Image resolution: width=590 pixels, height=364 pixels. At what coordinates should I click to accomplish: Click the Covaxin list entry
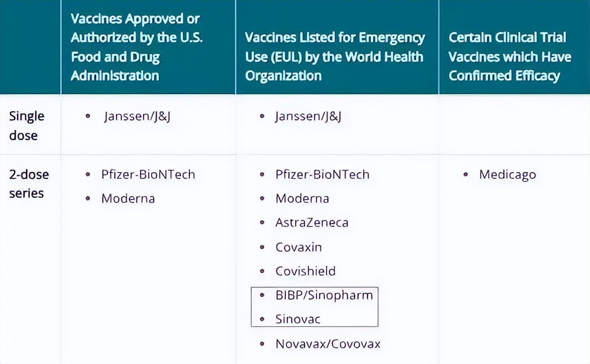click(298, 247)
